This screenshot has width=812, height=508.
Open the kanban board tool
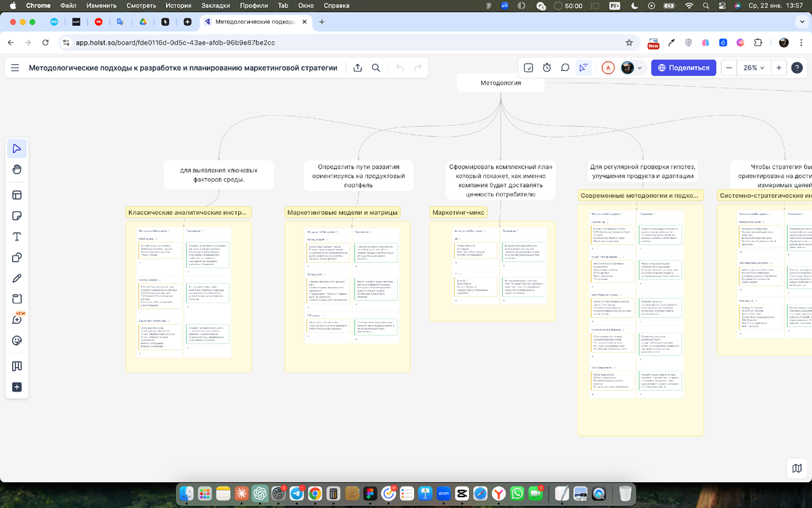(17, 366)
